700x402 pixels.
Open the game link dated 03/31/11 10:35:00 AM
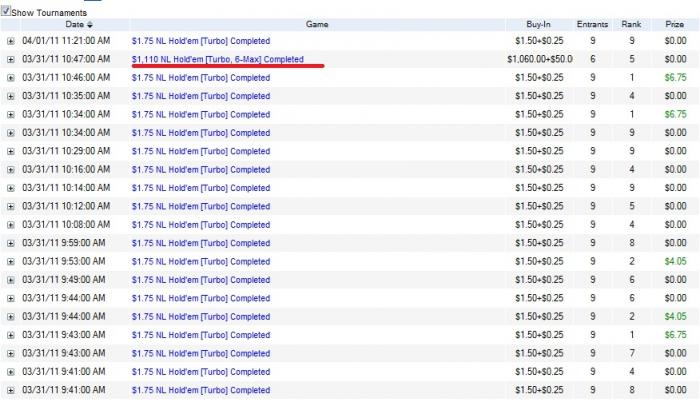point(201,96)
